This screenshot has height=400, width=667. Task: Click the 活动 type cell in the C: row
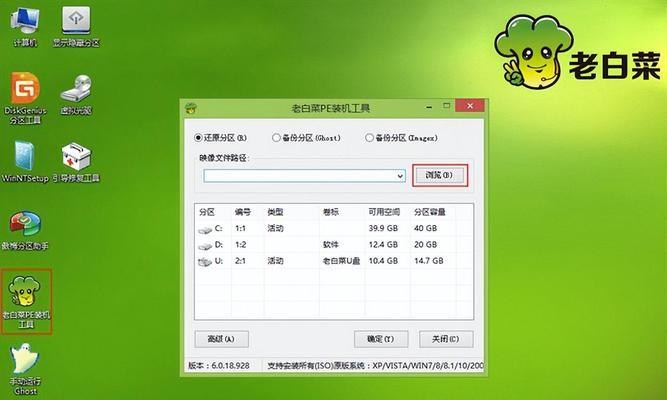pos(275,229)
